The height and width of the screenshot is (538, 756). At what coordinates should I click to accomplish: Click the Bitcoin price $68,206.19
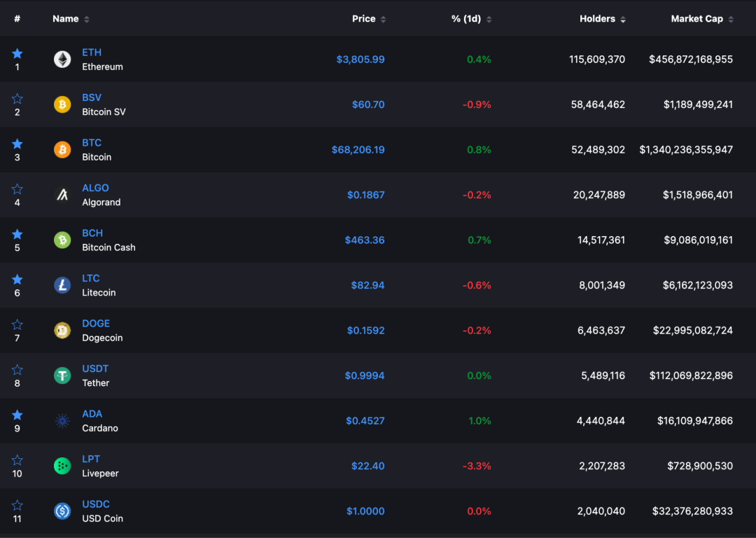(358, 150)
